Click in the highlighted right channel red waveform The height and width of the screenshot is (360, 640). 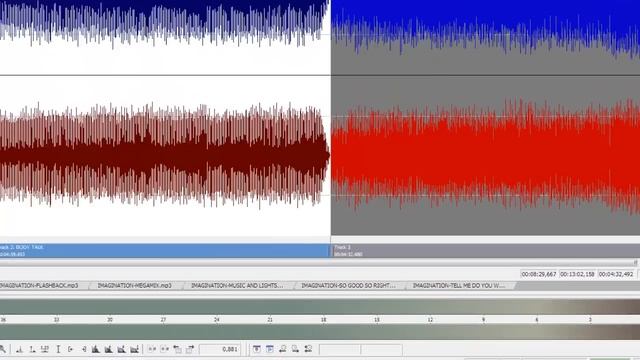point(485,155)
